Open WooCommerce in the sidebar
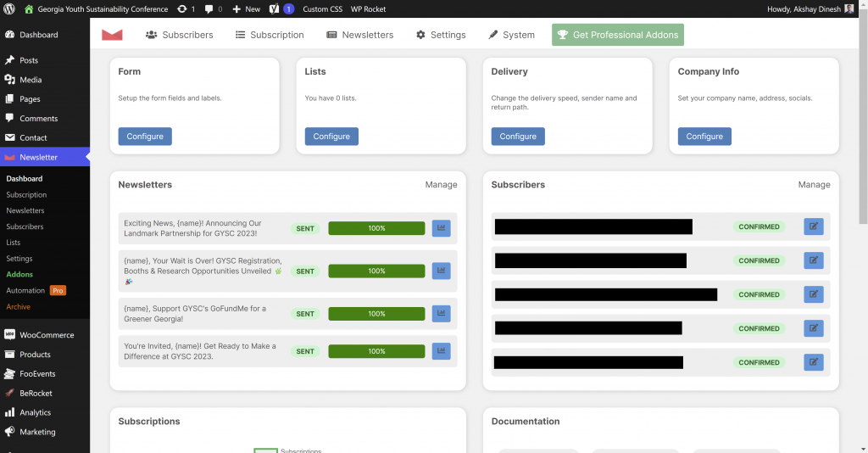 point(46,335)
